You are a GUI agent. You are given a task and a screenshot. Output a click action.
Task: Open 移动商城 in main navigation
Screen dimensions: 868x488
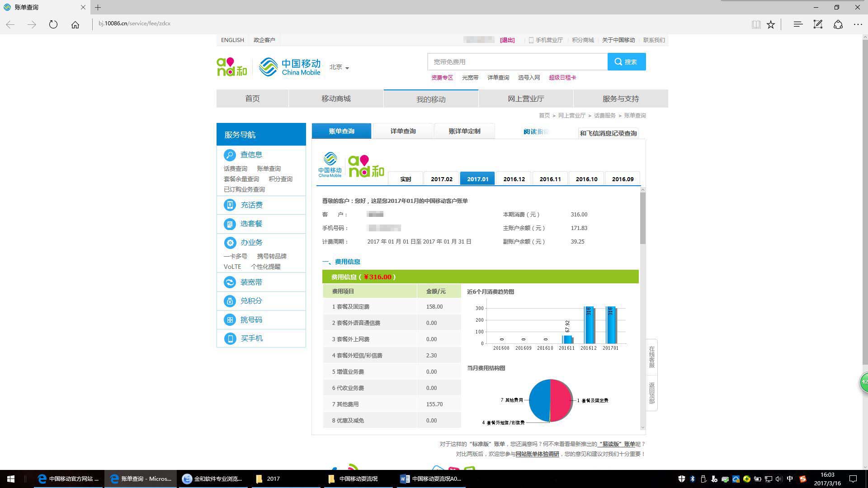point(336,99)
